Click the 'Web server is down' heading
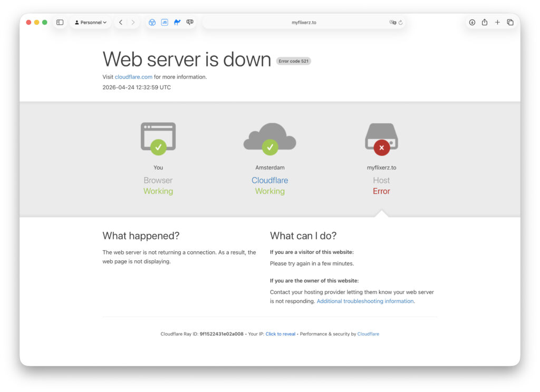This screenshot has height=392, width=540. pyautogui.click(x=187, y=59)
